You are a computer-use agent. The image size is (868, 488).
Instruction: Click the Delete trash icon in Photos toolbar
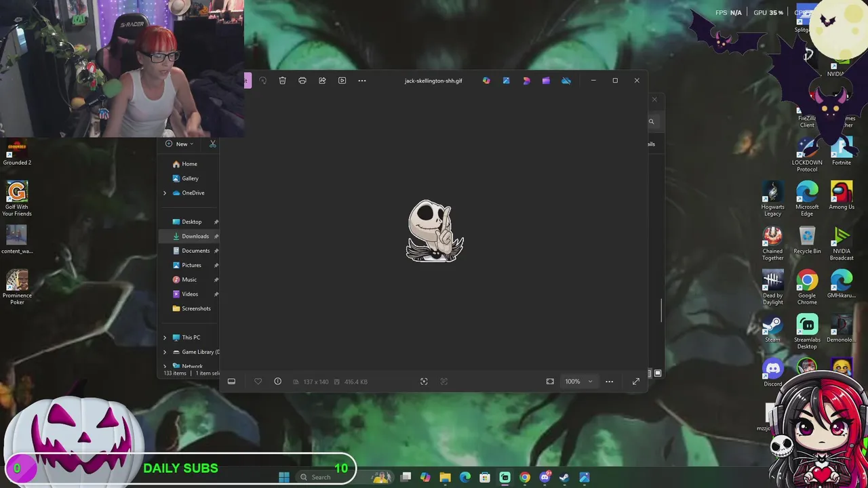coord(282,81)
